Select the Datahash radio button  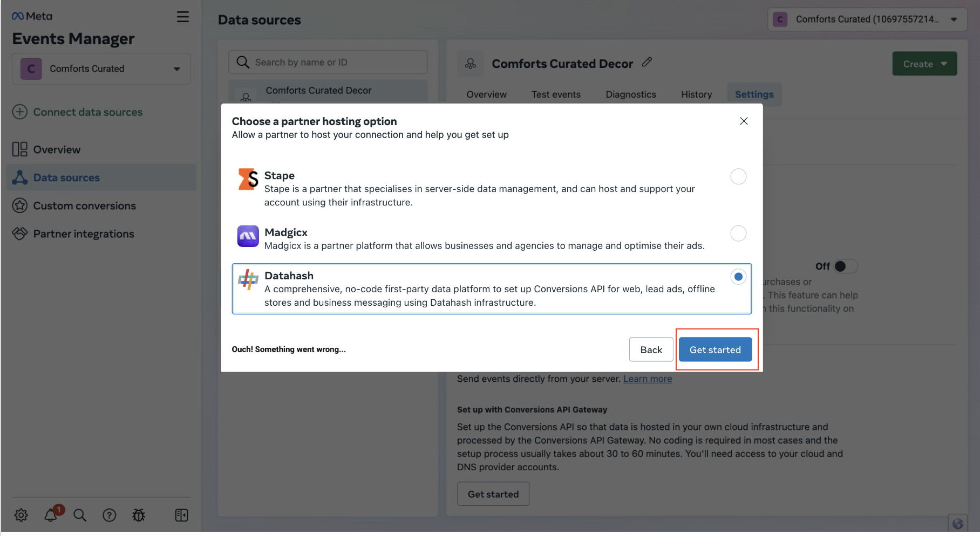point(738,277)
